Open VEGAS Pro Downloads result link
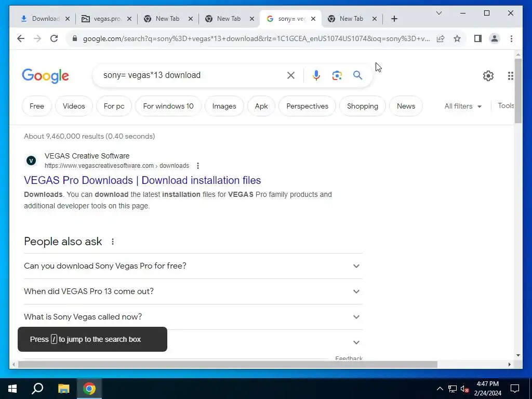The width and height of the screenshot is (532, 399). [142, 180]
